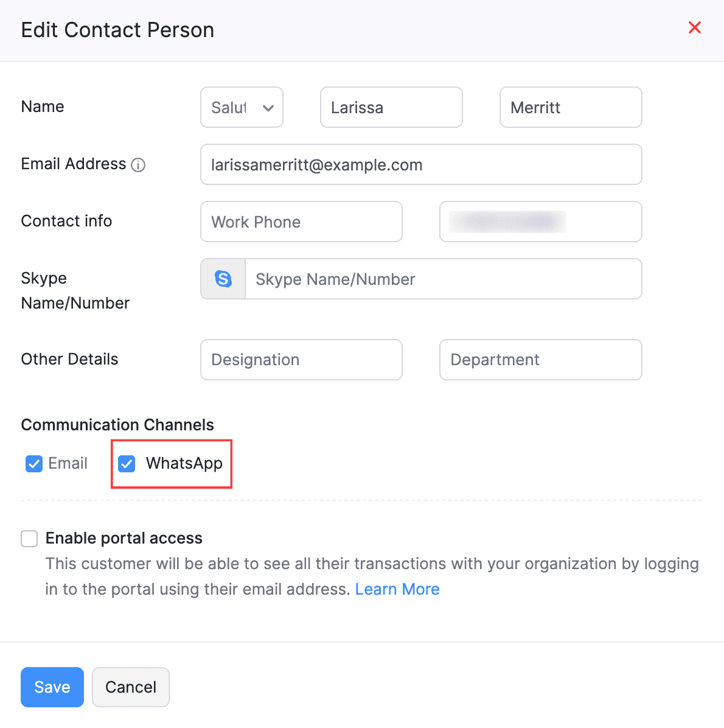The width and height of the screenshot is (724, 728).
Task: Click the Skype logo icon
Action: pos(223,279)
